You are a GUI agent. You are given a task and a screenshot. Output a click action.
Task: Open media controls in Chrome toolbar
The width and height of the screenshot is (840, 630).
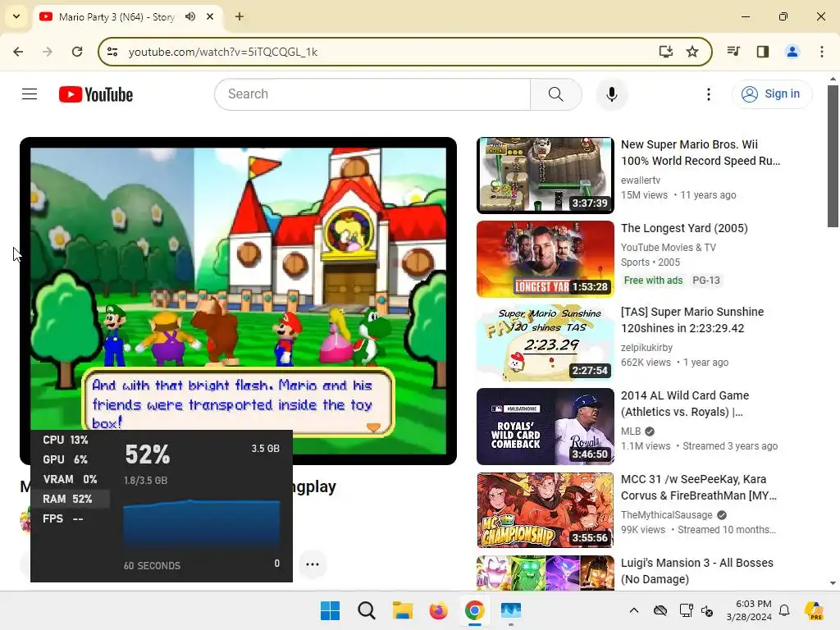pyautogui.click(x=733, y=52)
